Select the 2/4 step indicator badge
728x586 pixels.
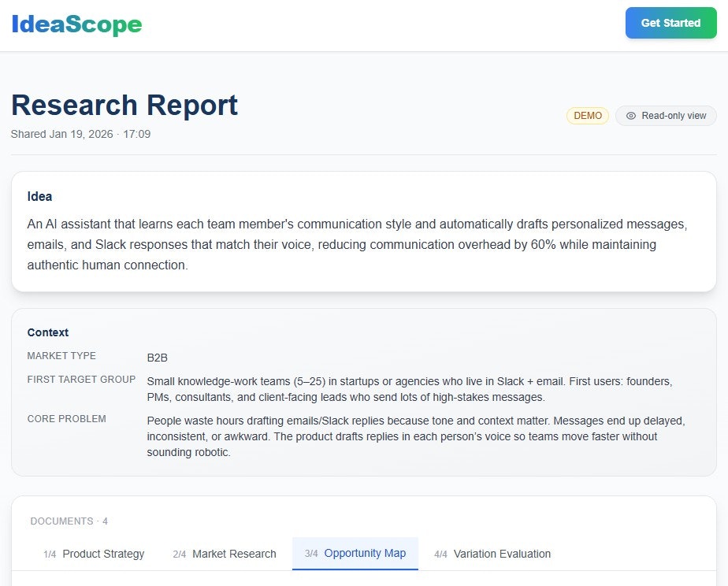(x=179, y=554)
